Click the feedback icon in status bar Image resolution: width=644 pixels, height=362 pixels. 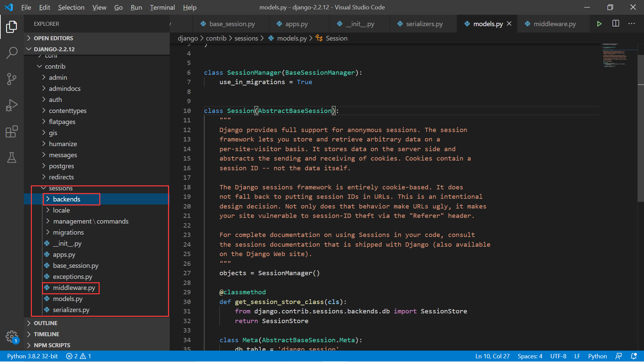click(x=619, y=356)
